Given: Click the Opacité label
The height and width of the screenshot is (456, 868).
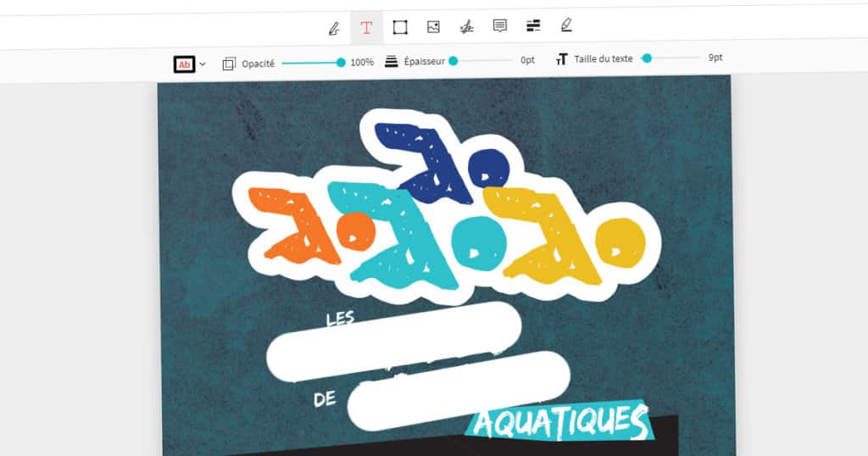Looking at the screenshot, I should [258, 64].
